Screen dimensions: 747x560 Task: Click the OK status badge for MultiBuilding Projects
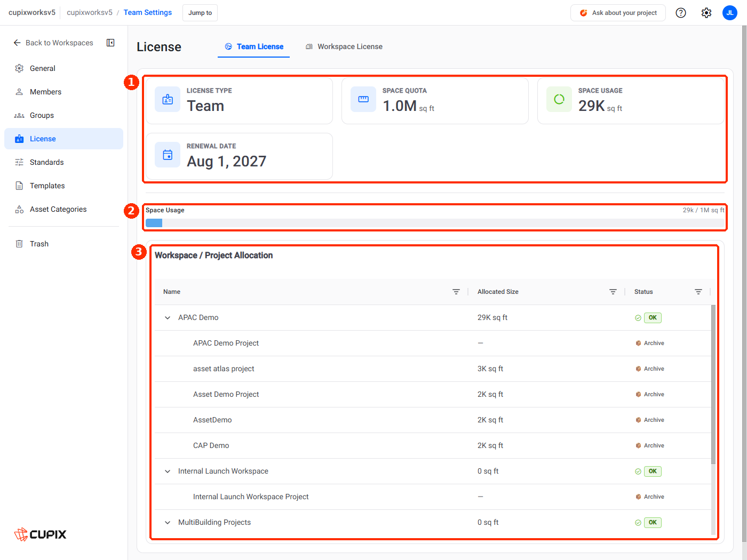click(x=653, y=523)
